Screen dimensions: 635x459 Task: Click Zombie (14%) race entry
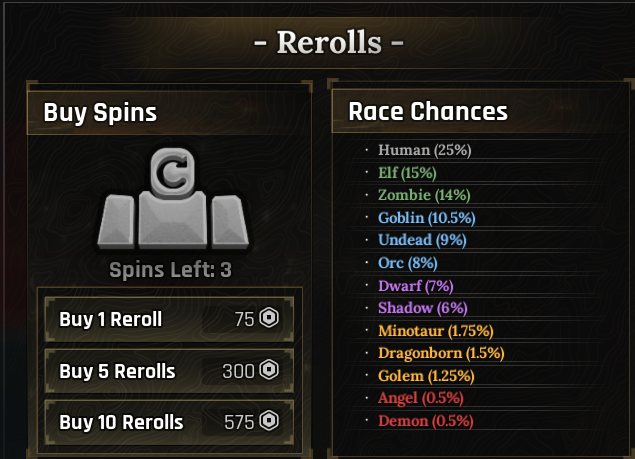click(x=424, y=195)
